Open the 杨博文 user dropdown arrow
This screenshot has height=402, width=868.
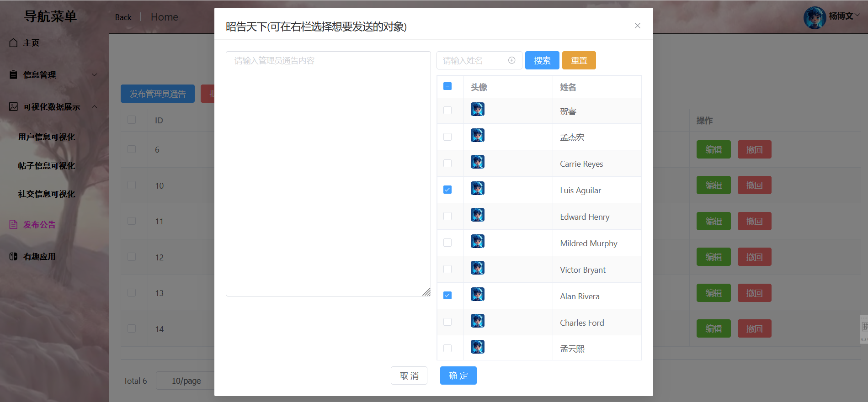click(x=857, y=15)
